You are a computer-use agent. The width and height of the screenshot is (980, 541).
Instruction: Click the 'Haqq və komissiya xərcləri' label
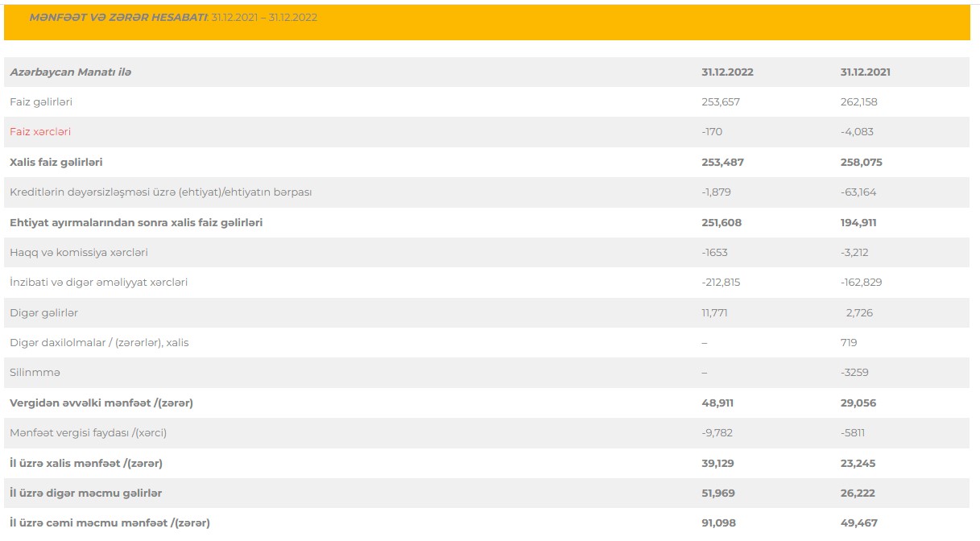tap(79, 253)
